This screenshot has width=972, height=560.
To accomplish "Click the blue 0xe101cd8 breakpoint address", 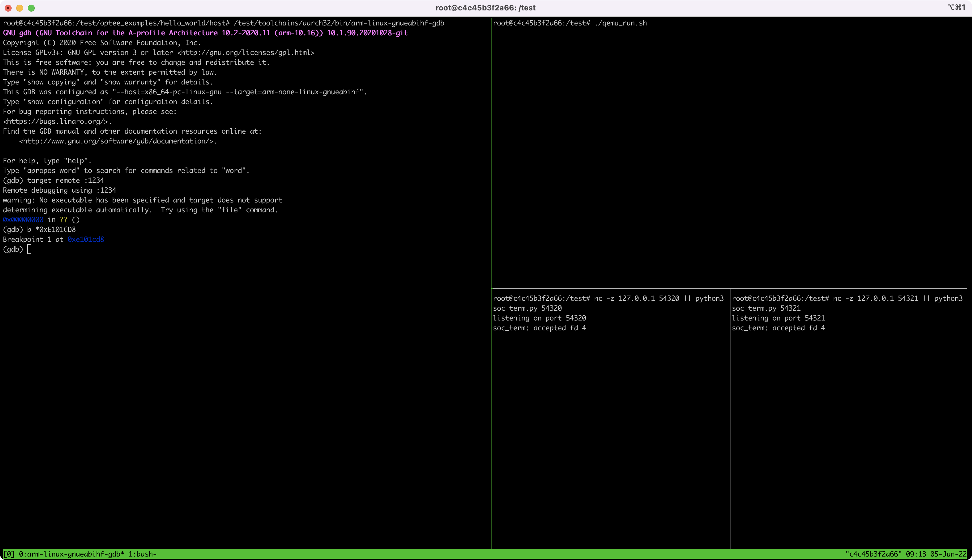I will 86,240.
